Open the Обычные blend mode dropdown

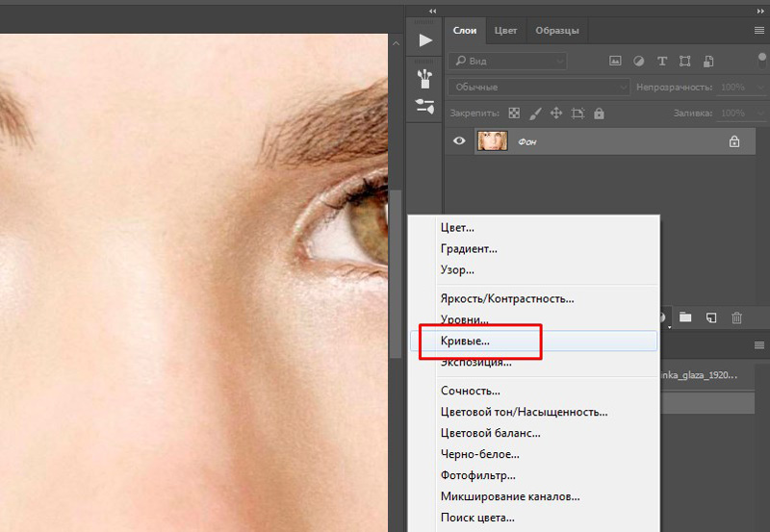pyautogui.click(x=538, y=88)
